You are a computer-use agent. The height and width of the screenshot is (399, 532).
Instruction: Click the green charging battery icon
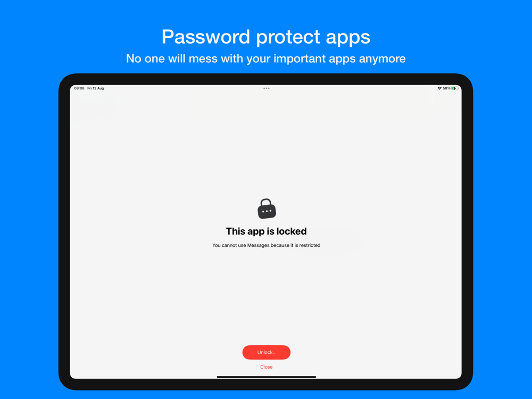pos(455,88)
